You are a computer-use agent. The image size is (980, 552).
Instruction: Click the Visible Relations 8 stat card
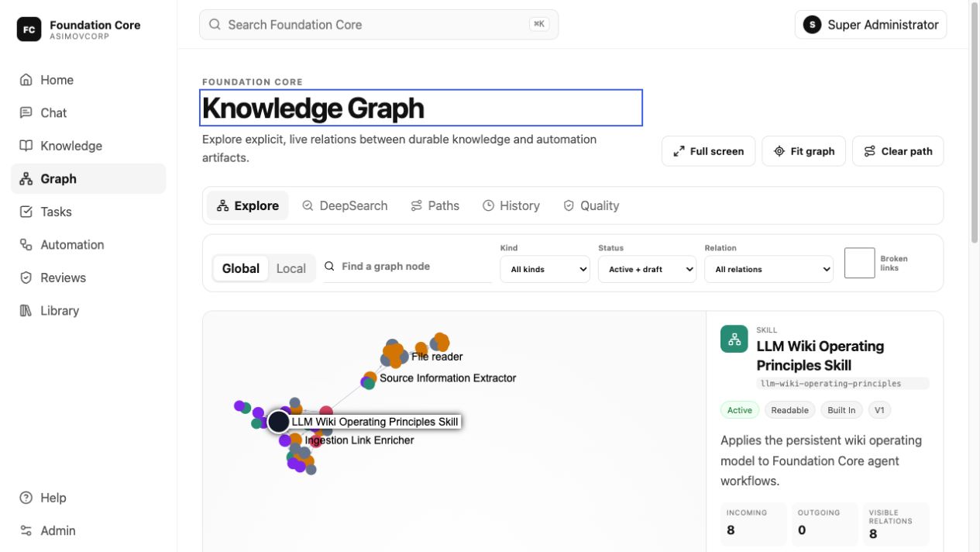[x=896, y=524]
